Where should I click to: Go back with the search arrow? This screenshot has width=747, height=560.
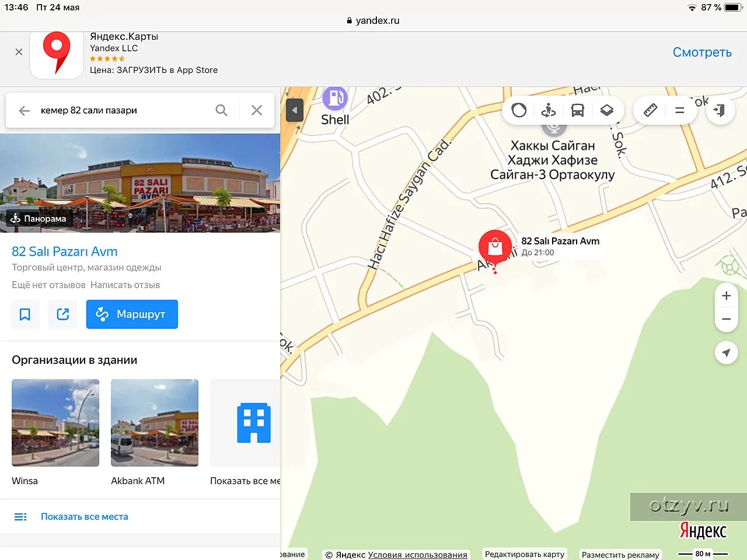point(24,110)
